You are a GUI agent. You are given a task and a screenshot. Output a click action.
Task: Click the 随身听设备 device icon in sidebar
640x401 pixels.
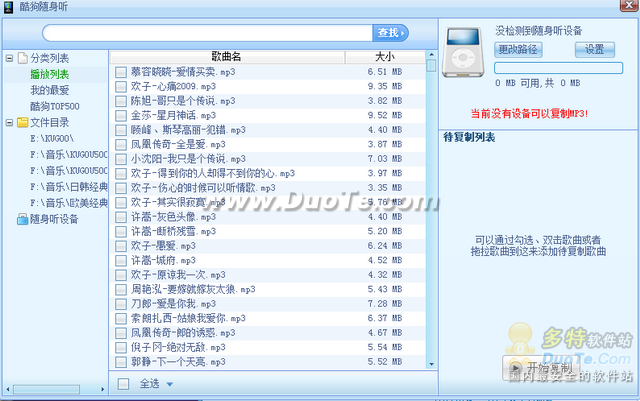point(21,219)
